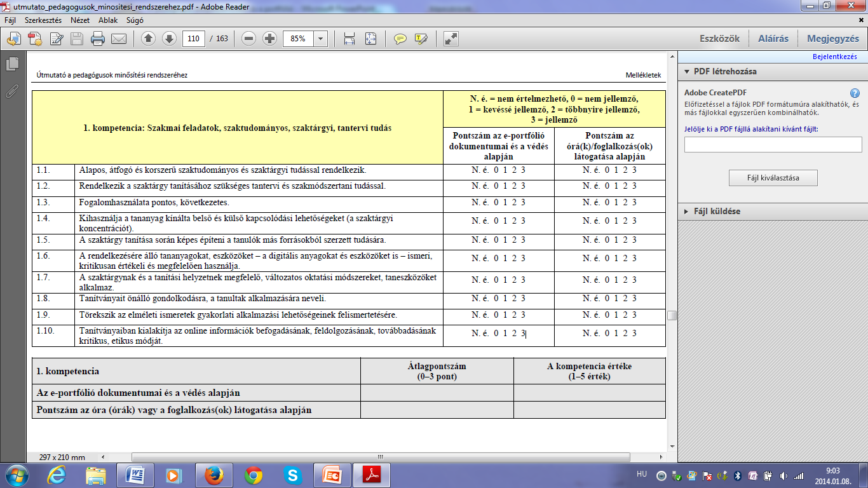Image resolution: width=868 pixels, height=488 pixels.
Task: Send the file by email envelope icon
Action: (x=119, y=39)
